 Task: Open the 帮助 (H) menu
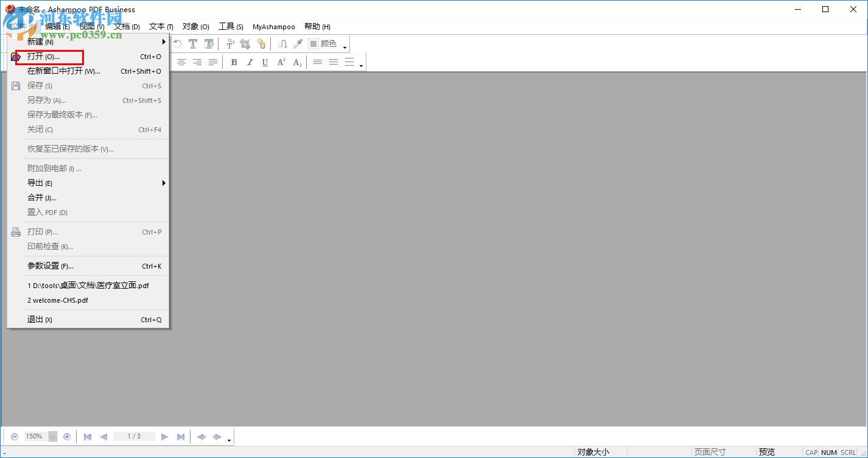coord(317,27)
